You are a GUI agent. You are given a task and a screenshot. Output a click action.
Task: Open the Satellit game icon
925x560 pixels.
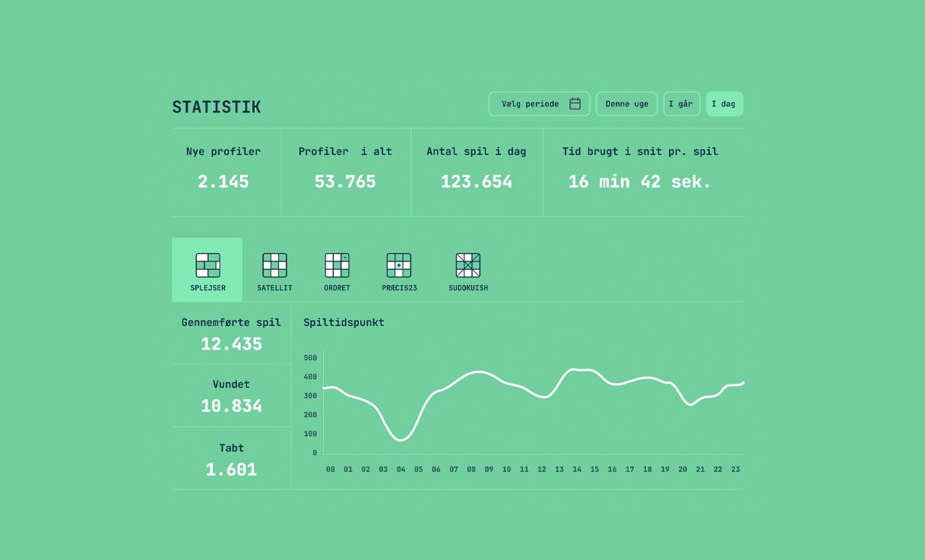tap(274, 265)
